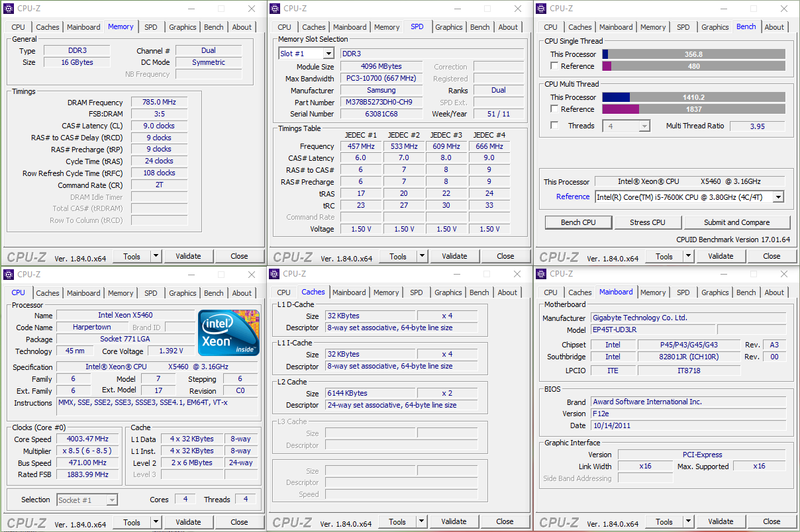This screenshot has width=800, height=532.
Task: Click Tools button in Caches window
Action: click(397, 521)
